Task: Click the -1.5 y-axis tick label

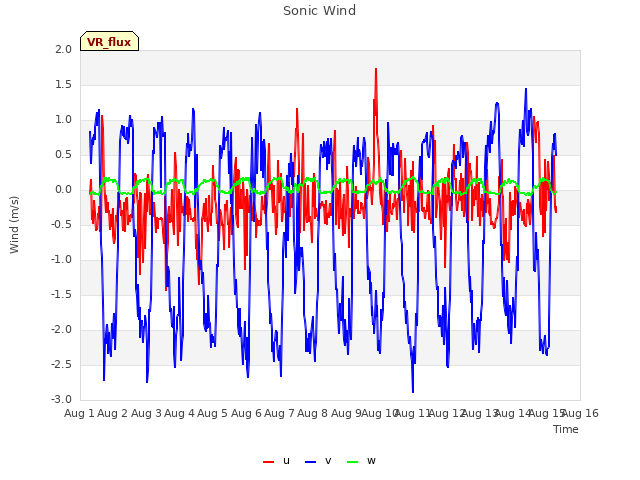Action: [62, 294]
